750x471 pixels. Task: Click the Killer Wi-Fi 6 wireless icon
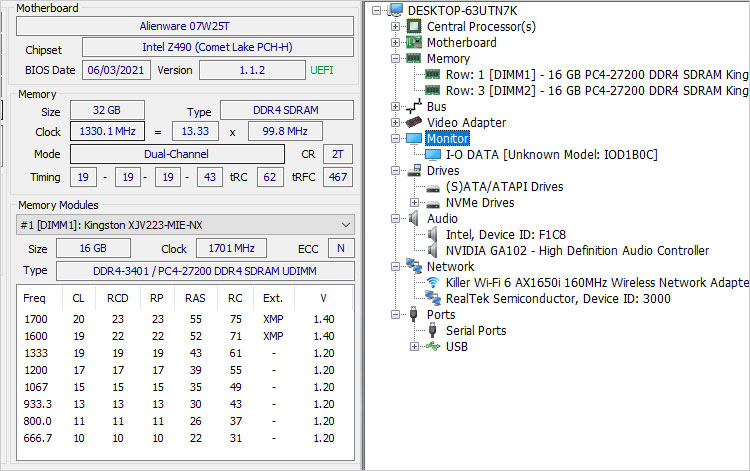(x=432, y=282)
